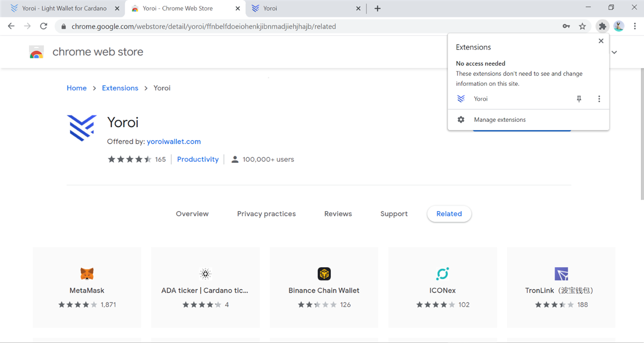
Task: Close the Extensions popup
Action: 601,41
